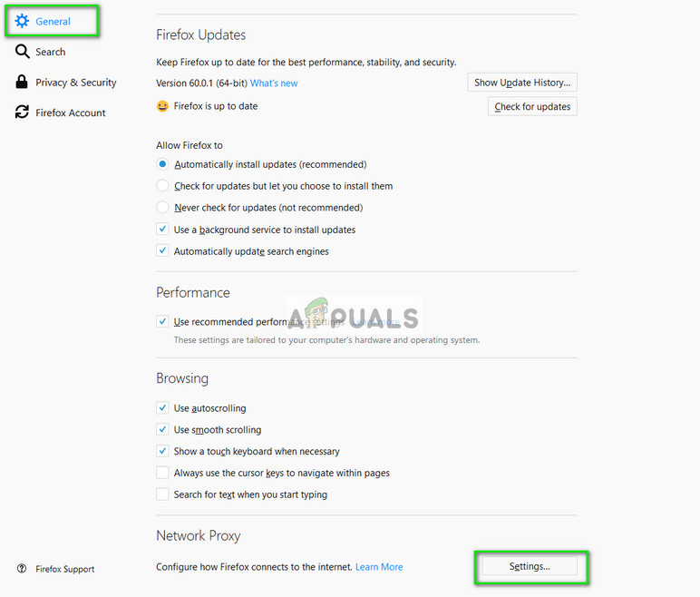Uncheck Use recommended performance settings

pos(162,322)
